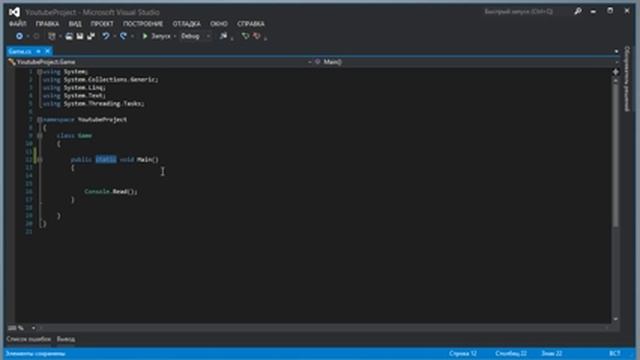Collapse the class Game outlining block
Viewport: 640px width, 360px height.
(x=40, y=136)
